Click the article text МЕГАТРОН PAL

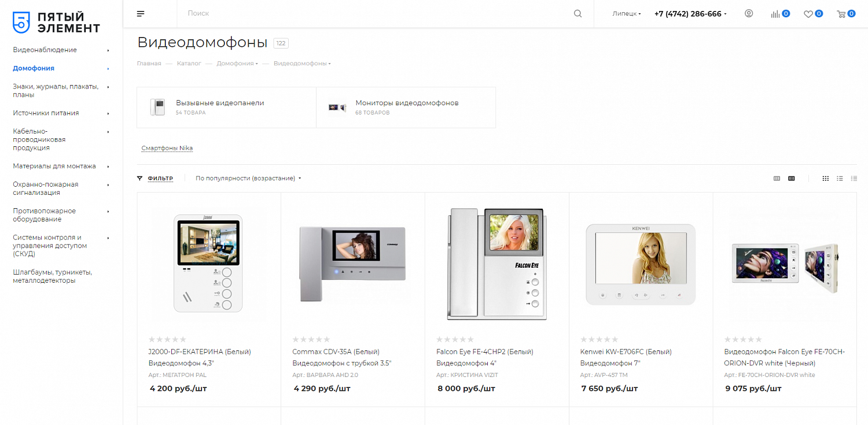click(185, 375)
